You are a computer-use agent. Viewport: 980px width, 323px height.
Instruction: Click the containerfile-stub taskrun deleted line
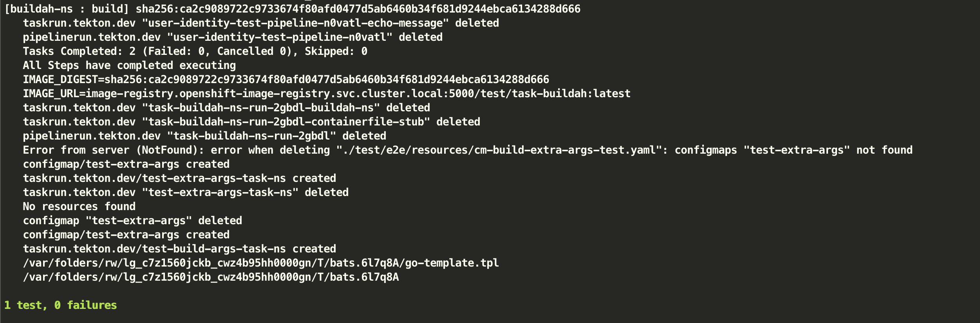click(x=251, y=122)
